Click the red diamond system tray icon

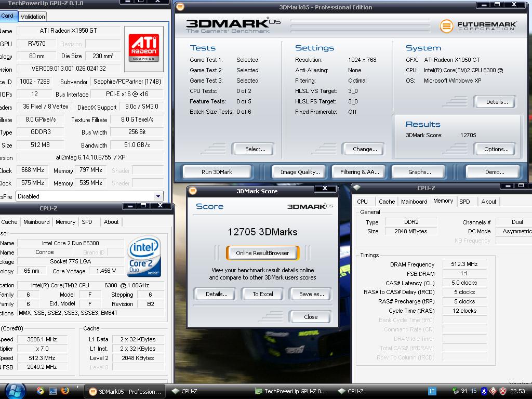click(494, 391)
